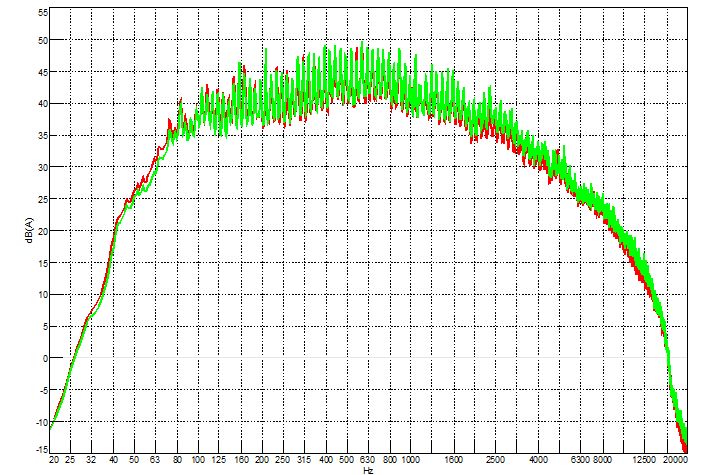Click the 630 label on the x-axis

[x=367, y=460]
